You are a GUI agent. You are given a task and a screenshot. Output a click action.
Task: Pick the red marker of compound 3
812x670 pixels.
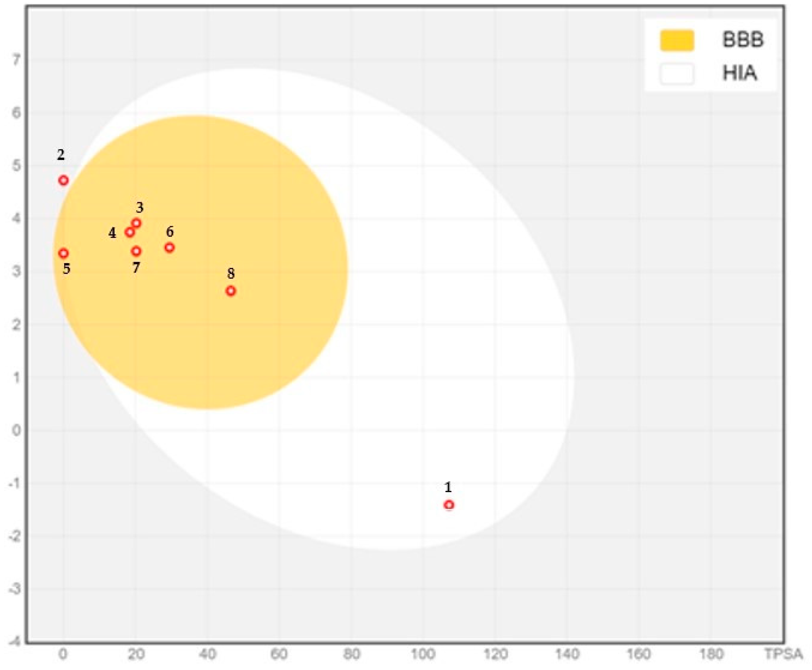(136, 223)
